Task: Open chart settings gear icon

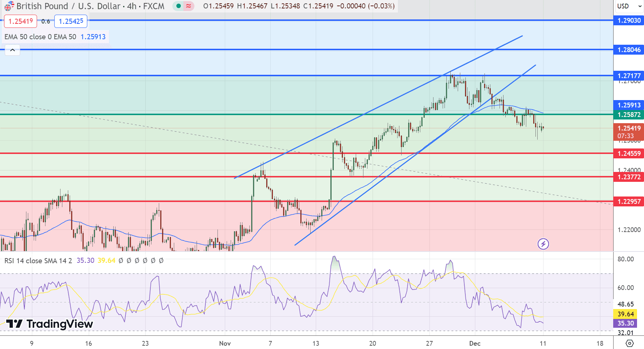Action: pos(629,344)
